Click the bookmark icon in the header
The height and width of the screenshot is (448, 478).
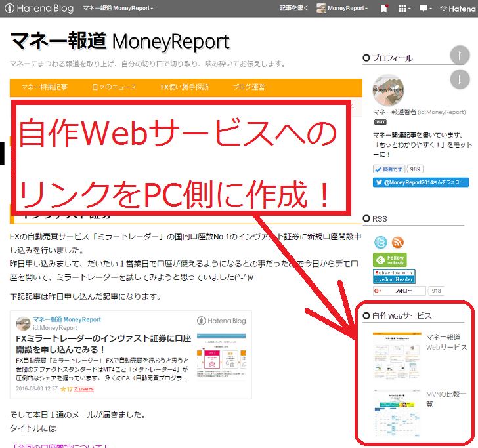[x=384, y=9]
